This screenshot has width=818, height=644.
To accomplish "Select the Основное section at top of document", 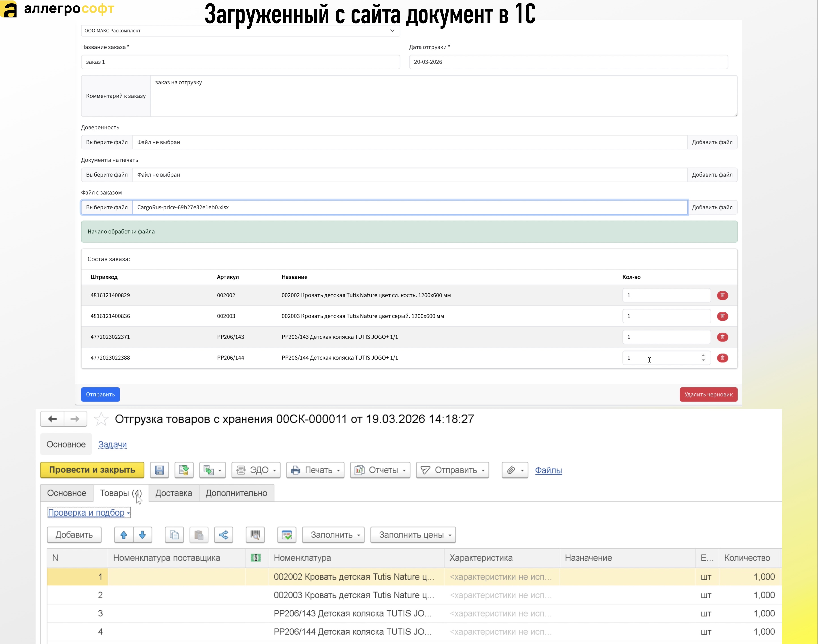I will 66,445.
